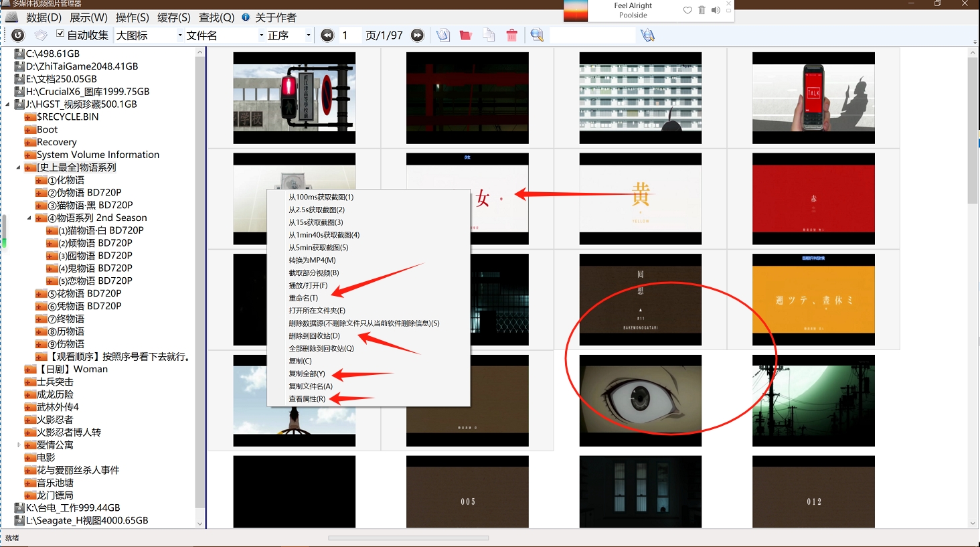Select the H:\CrucialX6_图库 drive
980x547 pixels.
coord(88,92)
